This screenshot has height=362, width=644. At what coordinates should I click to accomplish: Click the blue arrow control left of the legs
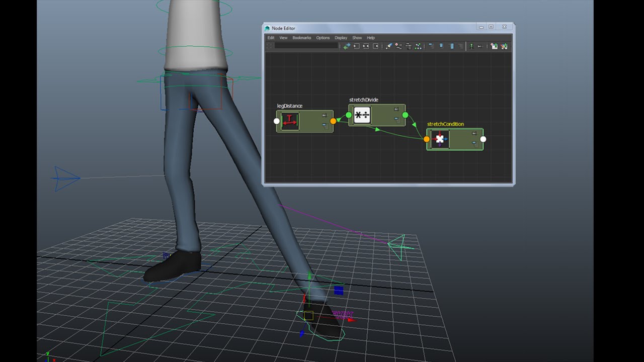point(67,178)
